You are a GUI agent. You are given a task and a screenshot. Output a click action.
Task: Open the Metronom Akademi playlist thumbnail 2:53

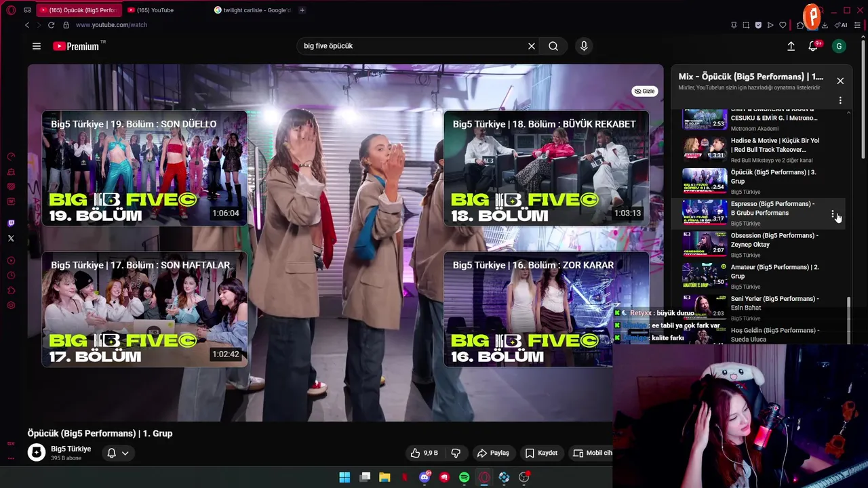[x=705, y=119]
